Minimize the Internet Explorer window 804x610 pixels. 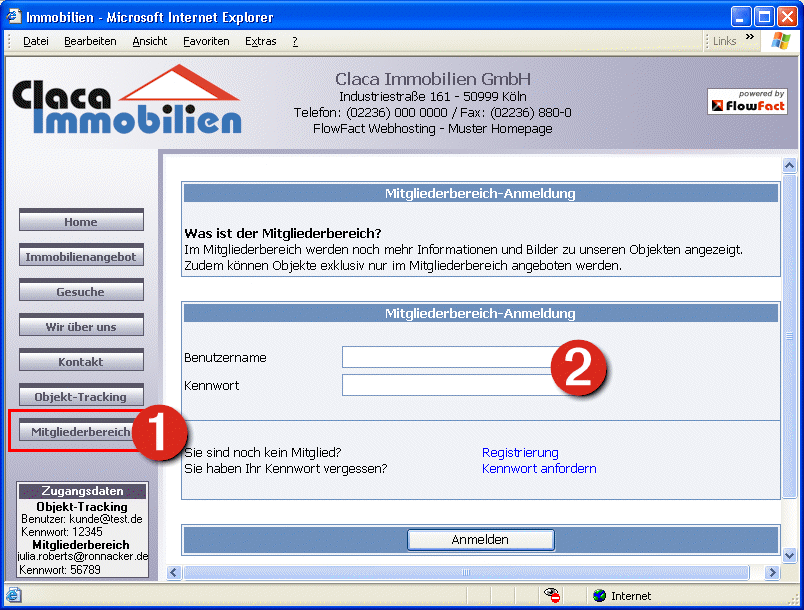[x=740, y=17]
